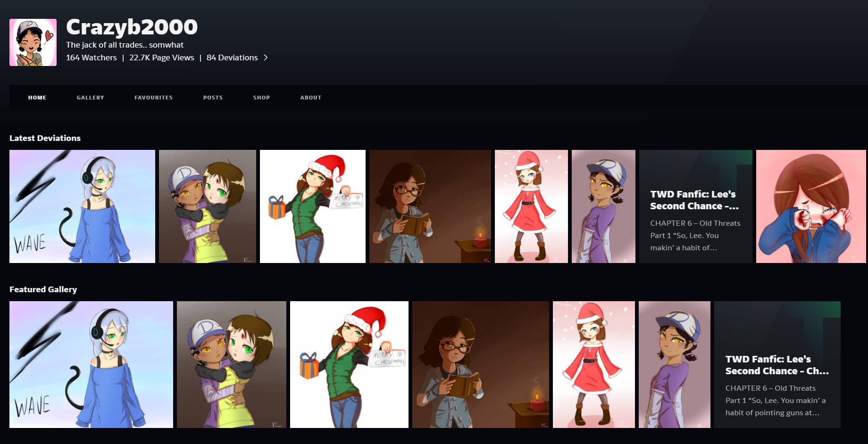This screenshot has height=444, width=868.
Task: Open purple-shirt cap girl artwork in Featured Gallery
Action: pos(675,364)
